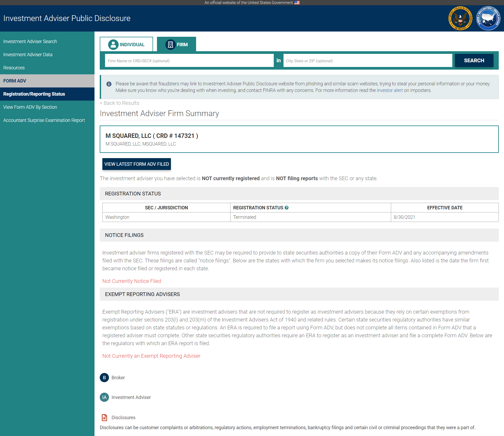504x436 pixels.
Task: Click the info icon in fraud alert
Action: pos(109,84)
